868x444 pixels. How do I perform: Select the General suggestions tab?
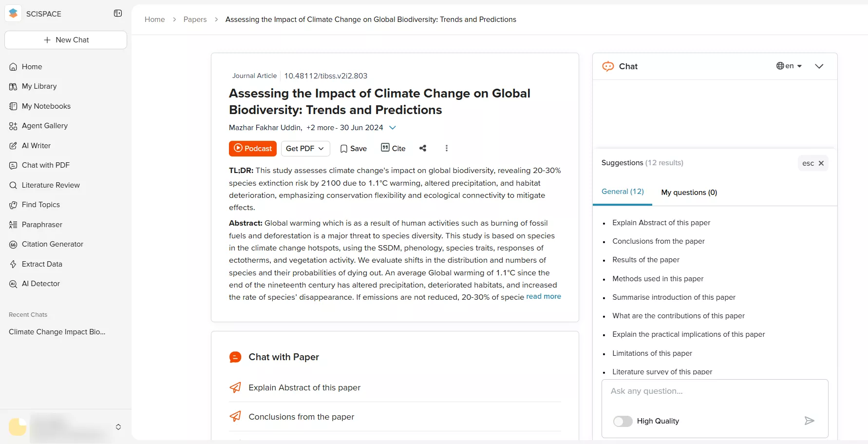(623, 192)
